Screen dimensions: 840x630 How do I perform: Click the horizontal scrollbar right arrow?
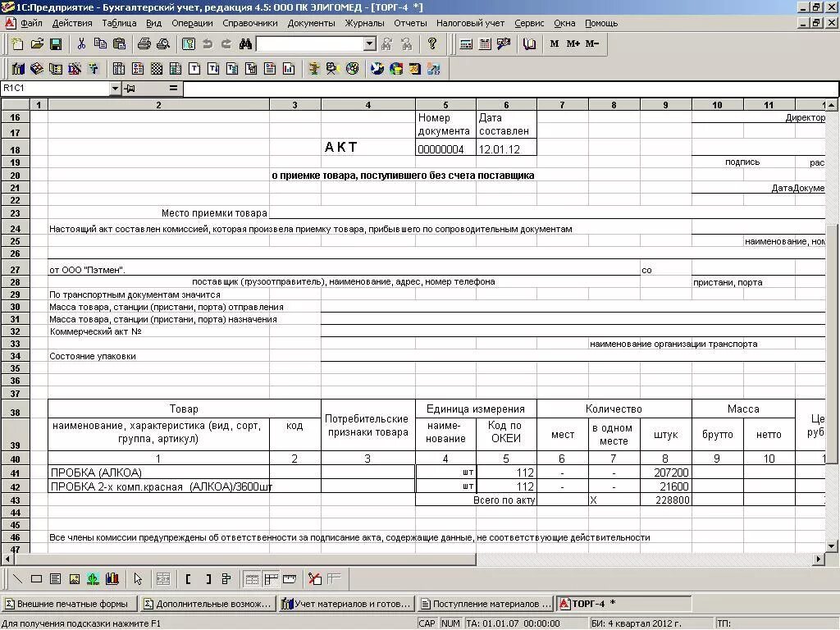pyautogui.click(x=819, y=559)
